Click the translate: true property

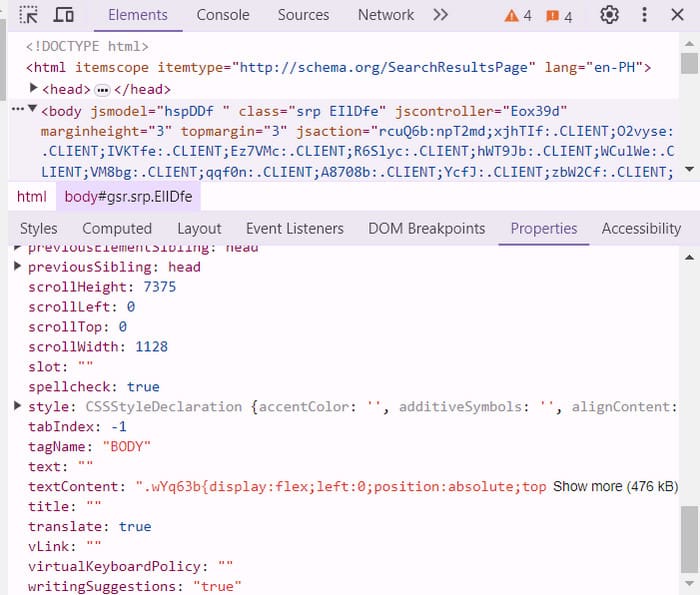pos(89,527)
